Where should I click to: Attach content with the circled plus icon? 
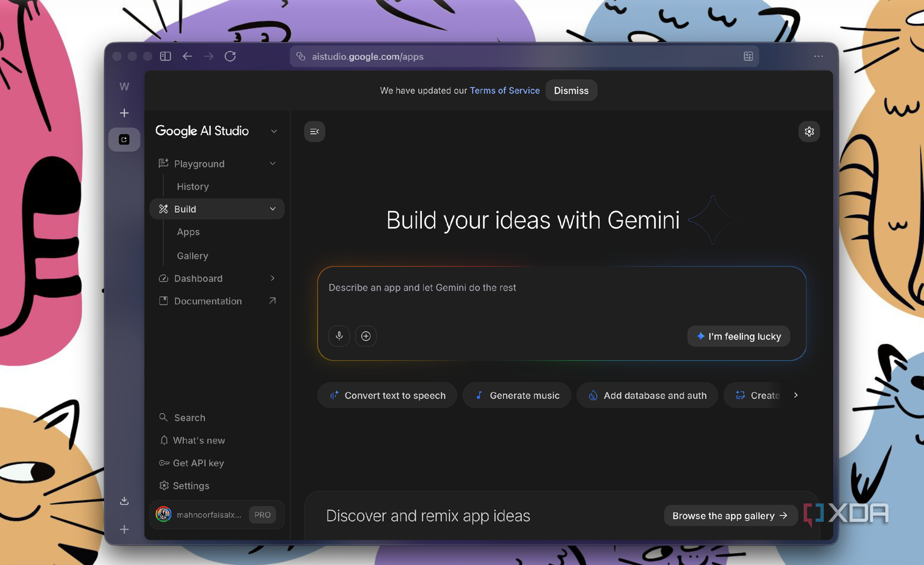(x=366, y=336)
